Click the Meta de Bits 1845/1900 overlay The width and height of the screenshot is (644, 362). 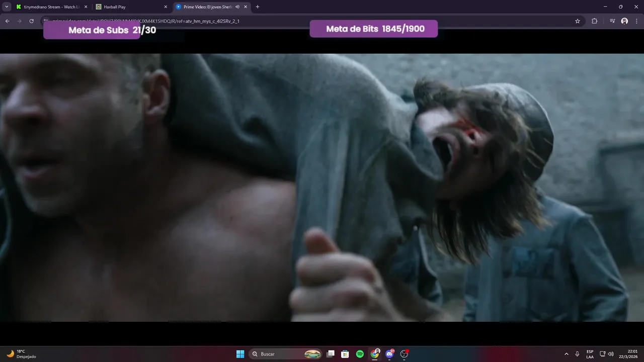click(x=374, y=29)
